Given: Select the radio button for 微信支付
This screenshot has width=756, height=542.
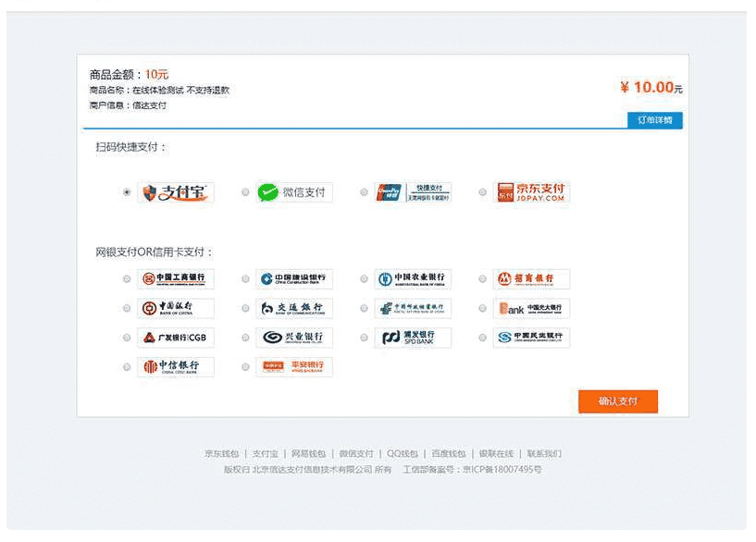Looking at the screenshot, I should click(245, 192).
